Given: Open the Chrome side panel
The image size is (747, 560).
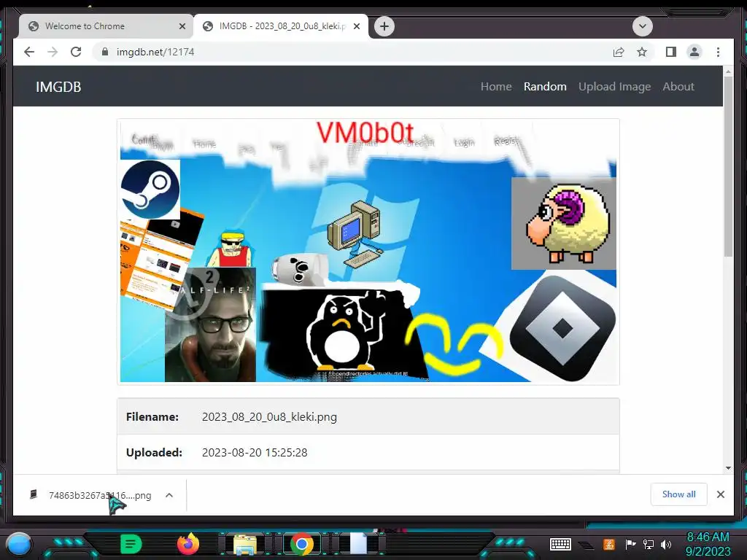Looking at the screenshot, I should [671, 52].
